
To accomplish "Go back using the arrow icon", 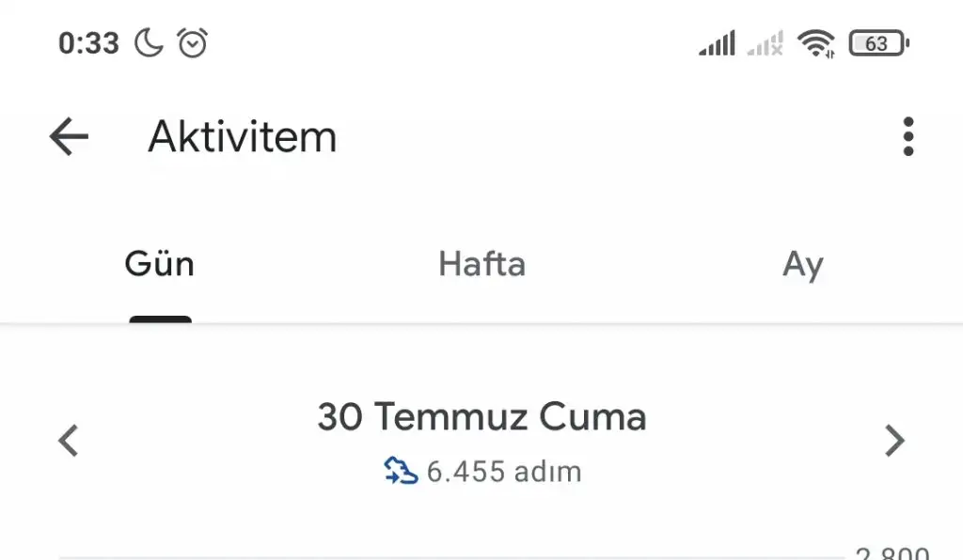I will point(69,137).
